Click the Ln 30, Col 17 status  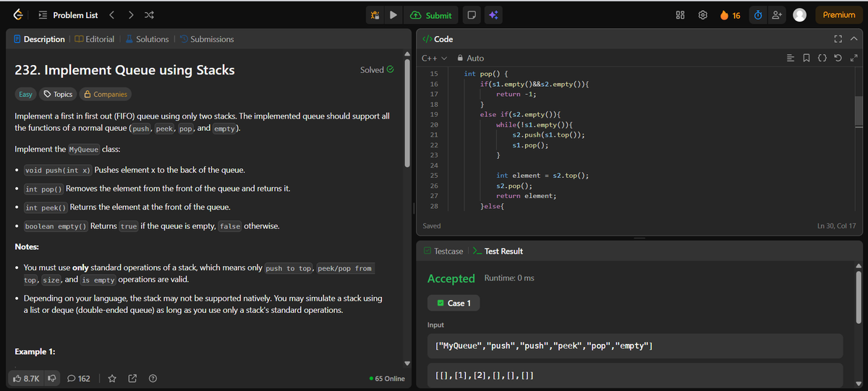(836, 226)
